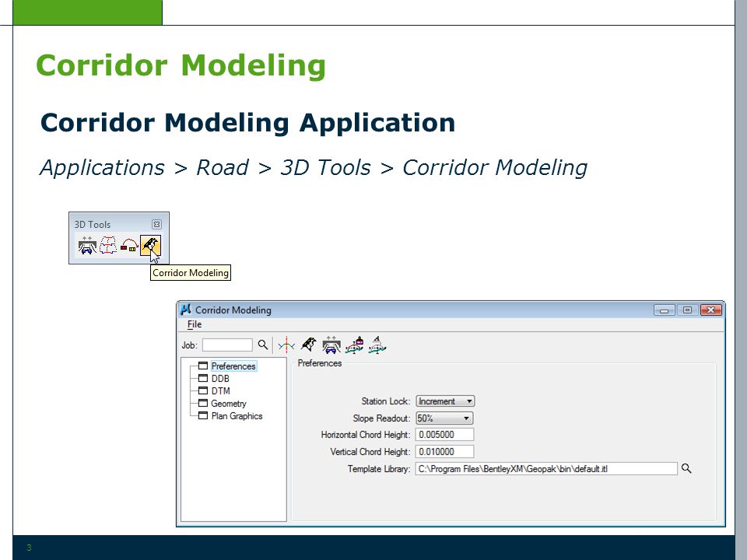
Task: Click the dotted cross-section icon in 3D Tools
Action: [x=108, y=245]
